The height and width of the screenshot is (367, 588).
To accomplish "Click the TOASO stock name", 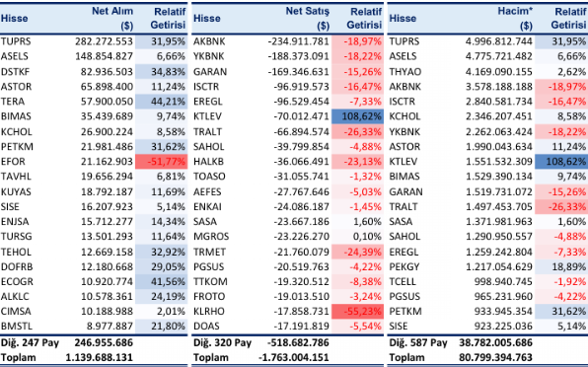I will click(209, 177).
